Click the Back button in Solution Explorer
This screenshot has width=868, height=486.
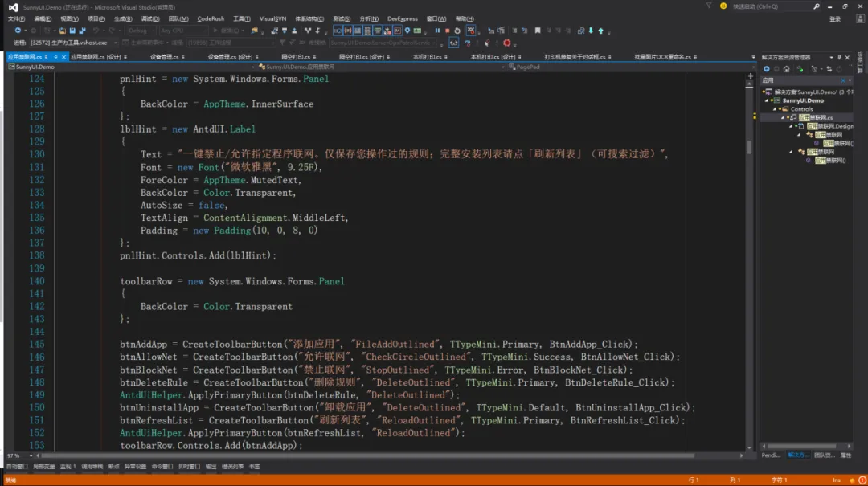[767, 69]
